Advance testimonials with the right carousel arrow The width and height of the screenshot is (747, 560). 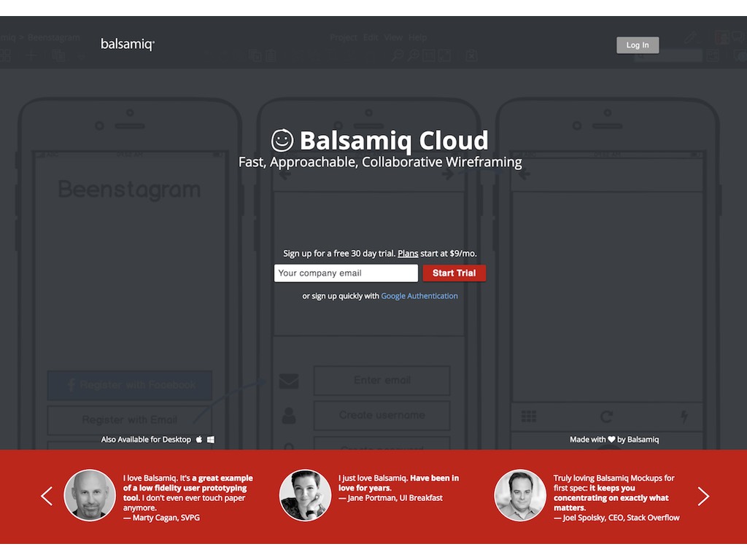(703, 496)
